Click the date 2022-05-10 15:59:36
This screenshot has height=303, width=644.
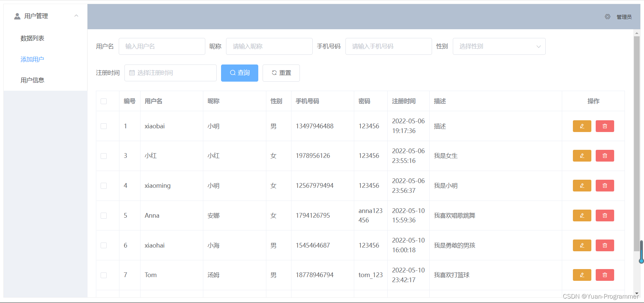coord(408,215)
